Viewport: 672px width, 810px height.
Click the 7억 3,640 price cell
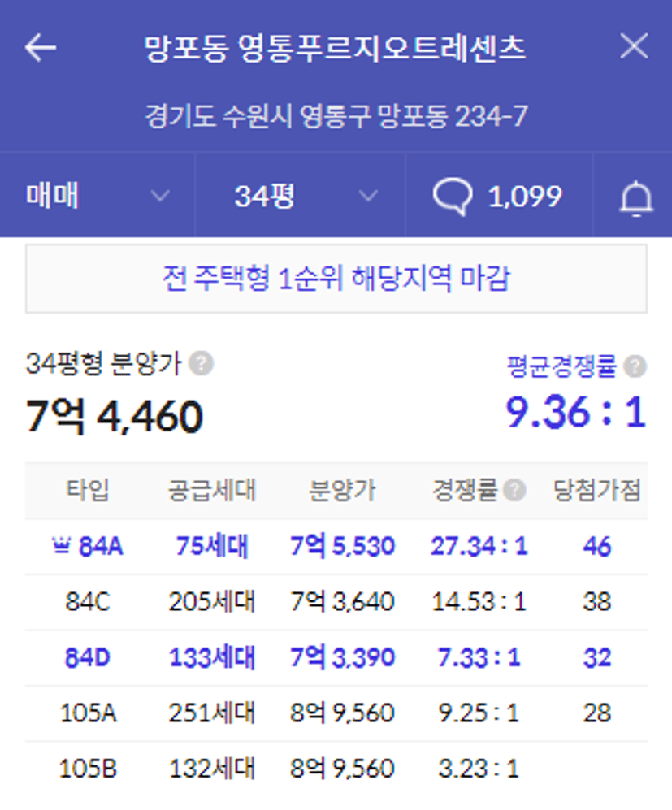click(342, 602)
